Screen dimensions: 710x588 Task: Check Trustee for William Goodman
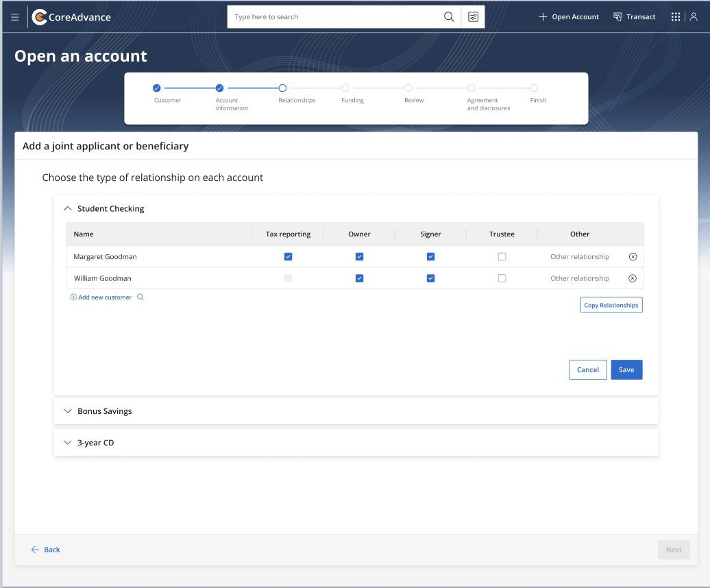[x=502, y=278]
